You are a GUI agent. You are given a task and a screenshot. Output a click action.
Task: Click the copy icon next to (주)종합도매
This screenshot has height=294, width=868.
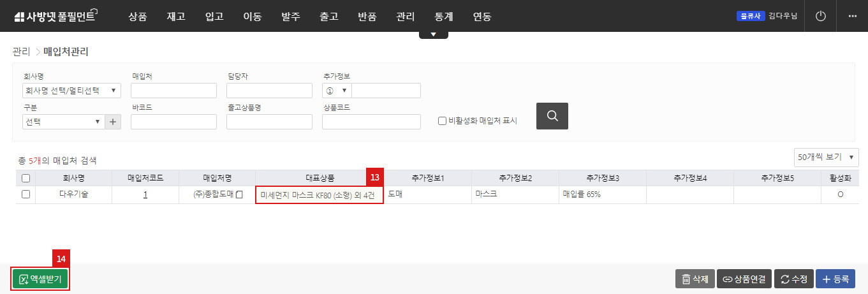pos(240,195)
